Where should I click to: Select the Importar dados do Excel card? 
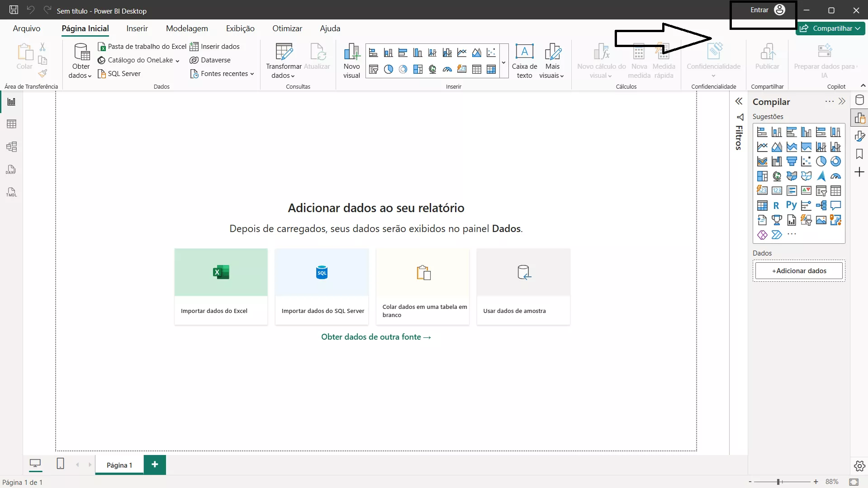click(221, 286)
